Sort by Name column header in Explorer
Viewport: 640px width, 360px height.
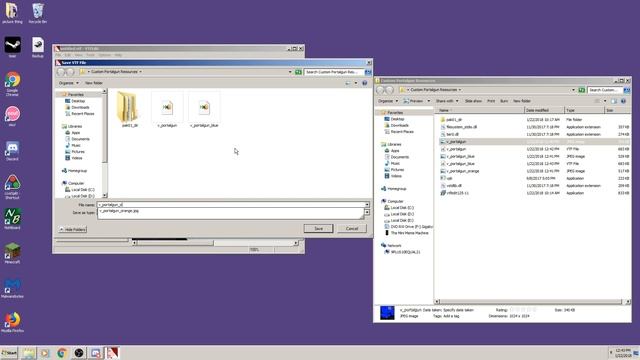(x=480, y=110)
